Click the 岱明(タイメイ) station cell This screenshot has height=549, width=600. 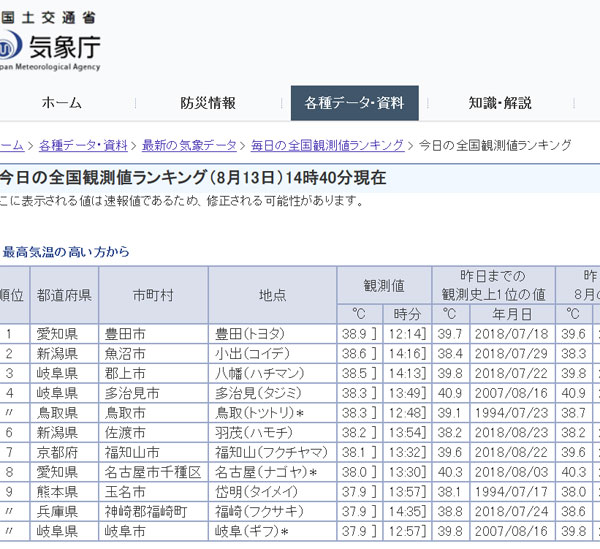[272, 492]
